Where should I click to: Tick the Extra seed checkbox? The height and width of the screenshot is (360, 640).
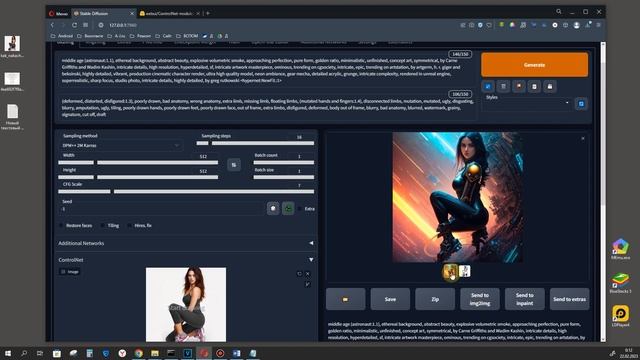(x=300, y=209)
